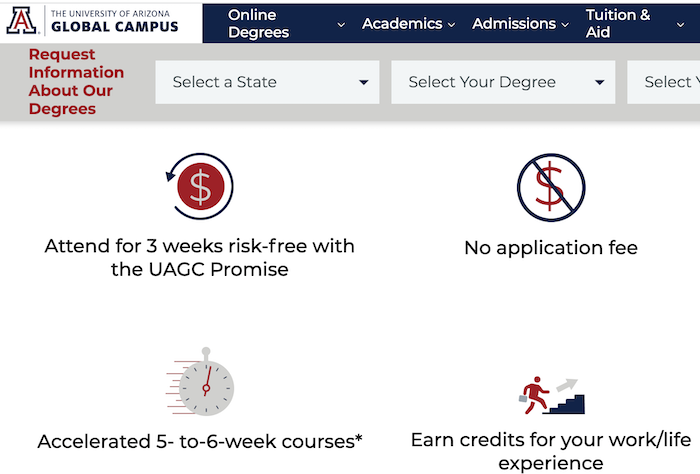Image resolution: width=700 pixels, height=474 pixels.
Task: Click the "No application fee" text
Action: click(550, 248)
